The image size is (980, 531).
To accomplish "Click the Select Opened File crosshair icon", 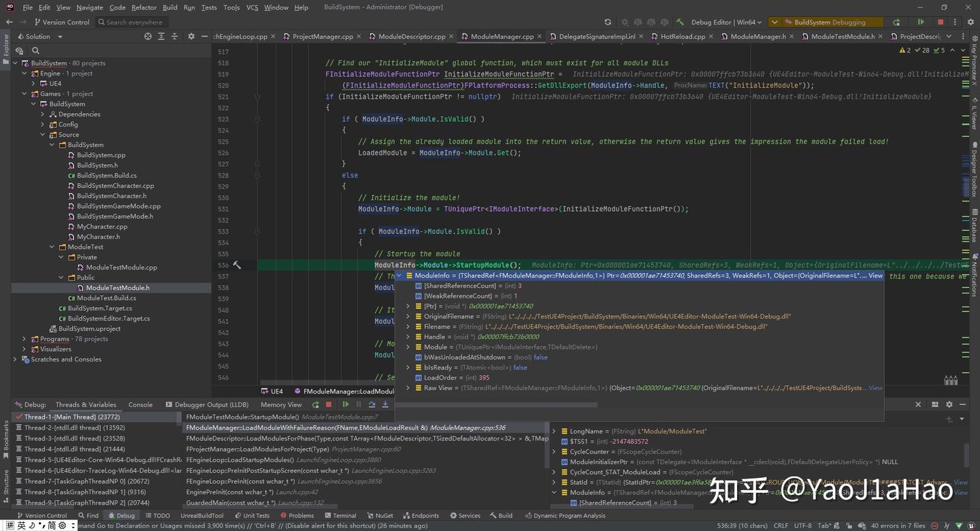I will click(x=148, y=37).
